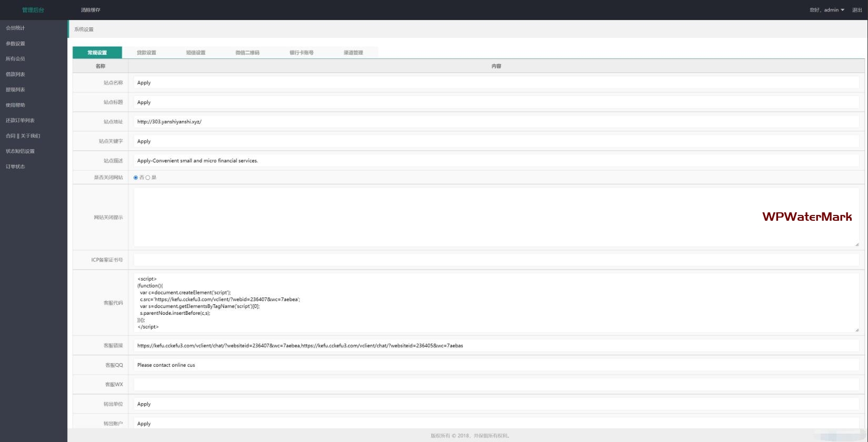Screen dimensions: 868x442
Task: Open 借款列表 in the sidebar
Action: [x=15, y=74]
